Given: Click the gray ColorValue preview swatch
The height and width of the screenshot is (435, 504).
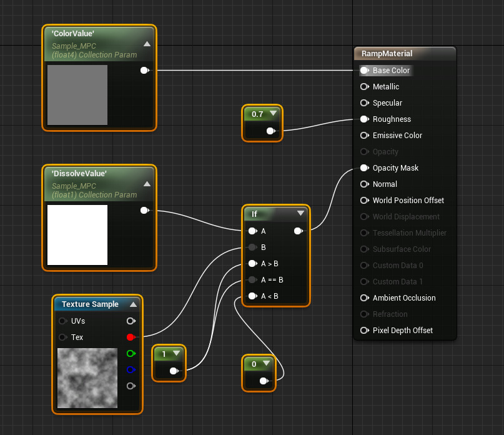Looking at the screenshot, I should pos(77,95).
